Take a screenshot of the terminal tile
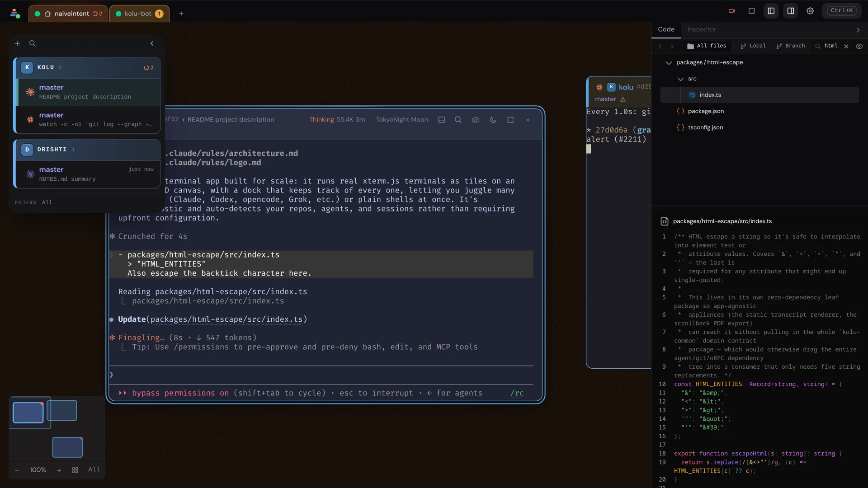The image size is (868, 488). tap(476, 120)
